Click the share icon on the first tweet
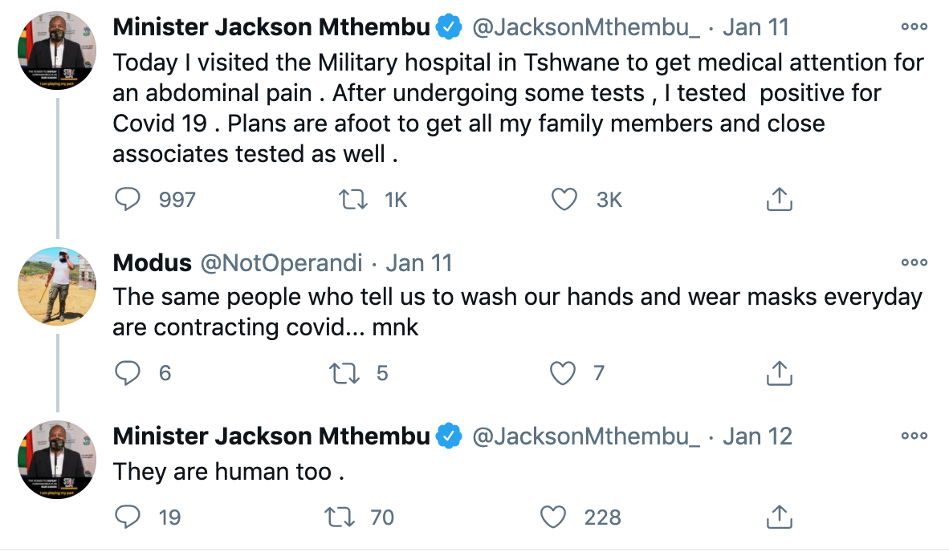 (779, 200)
